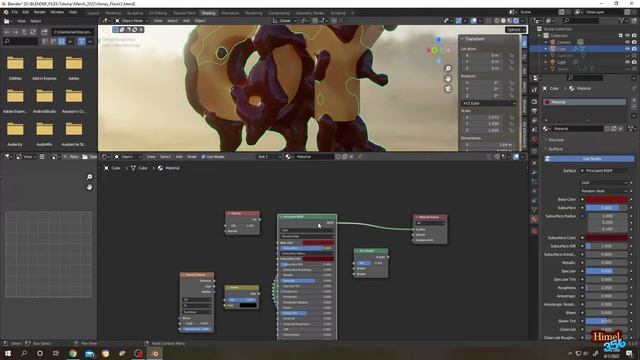This screenshot has height=360, width=640.
Task: Open the Object Mode dropdown in viewport
Action: point(131,20)
